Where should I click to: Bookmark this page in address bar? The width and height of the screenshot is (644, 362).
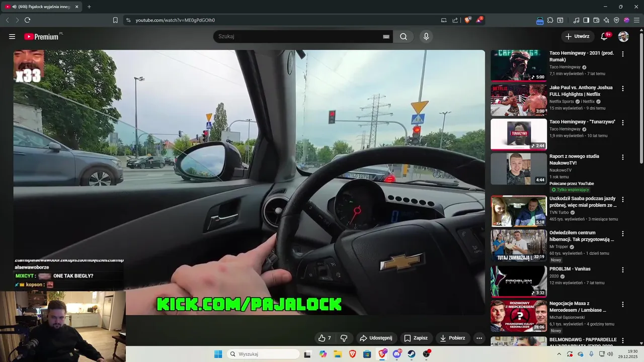pyautogui.click(x=115, y=20)
